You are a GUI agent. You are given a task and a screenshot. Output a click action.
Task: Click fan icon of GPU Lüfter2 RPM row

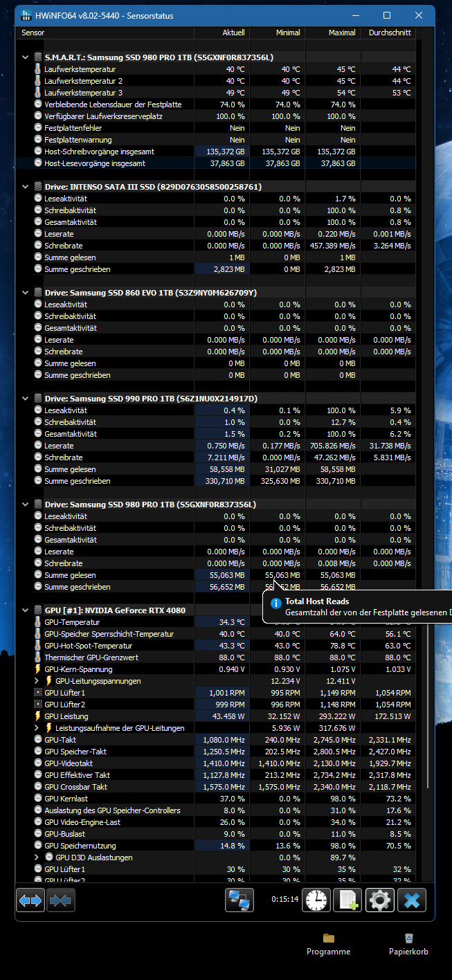point(38,705)
